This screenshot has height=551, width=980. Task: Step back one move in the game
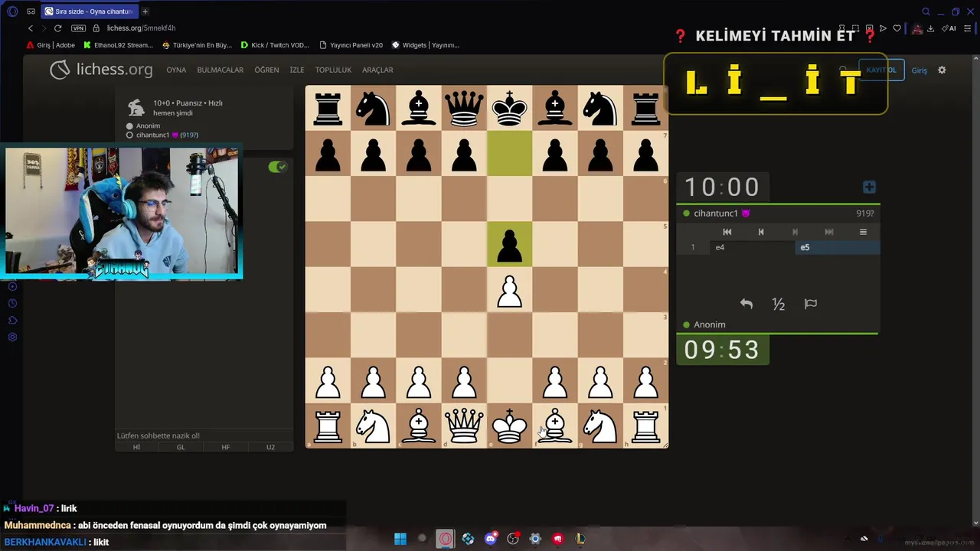point(761,232)
